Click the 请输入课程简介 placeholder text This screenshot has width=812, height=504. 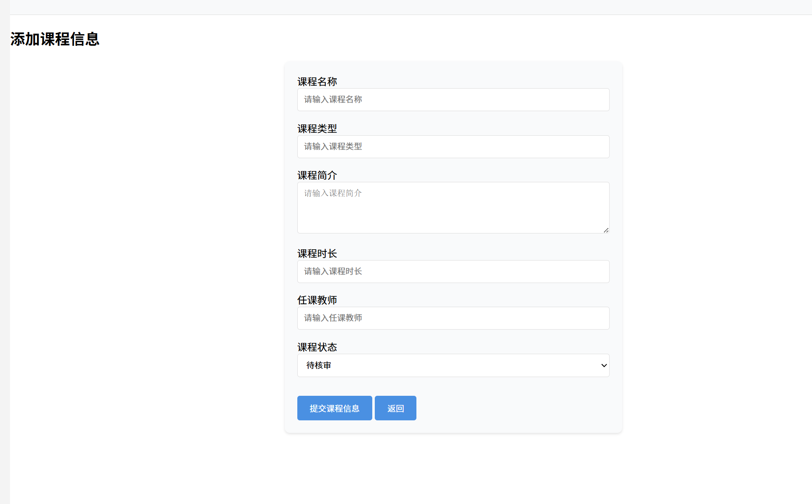333,193
